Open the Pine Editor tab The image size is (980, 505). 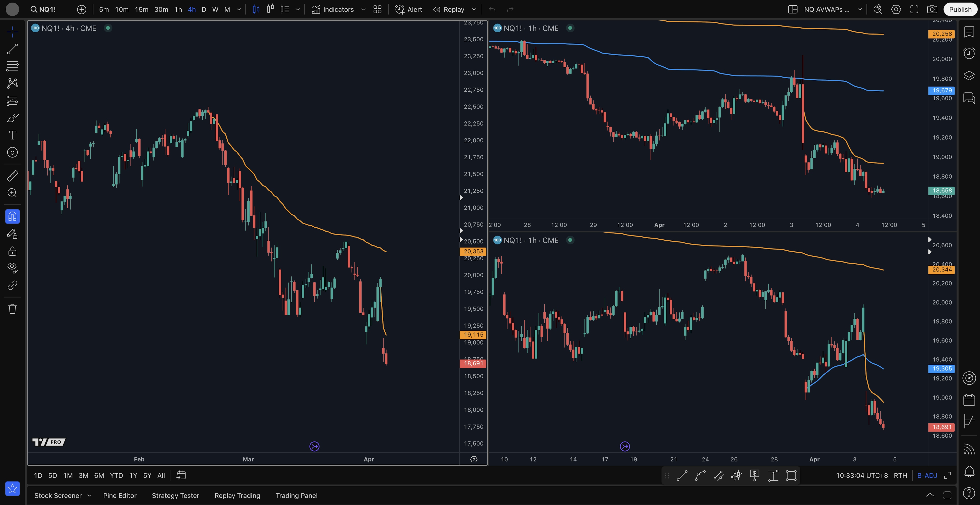tap(119, 495)
